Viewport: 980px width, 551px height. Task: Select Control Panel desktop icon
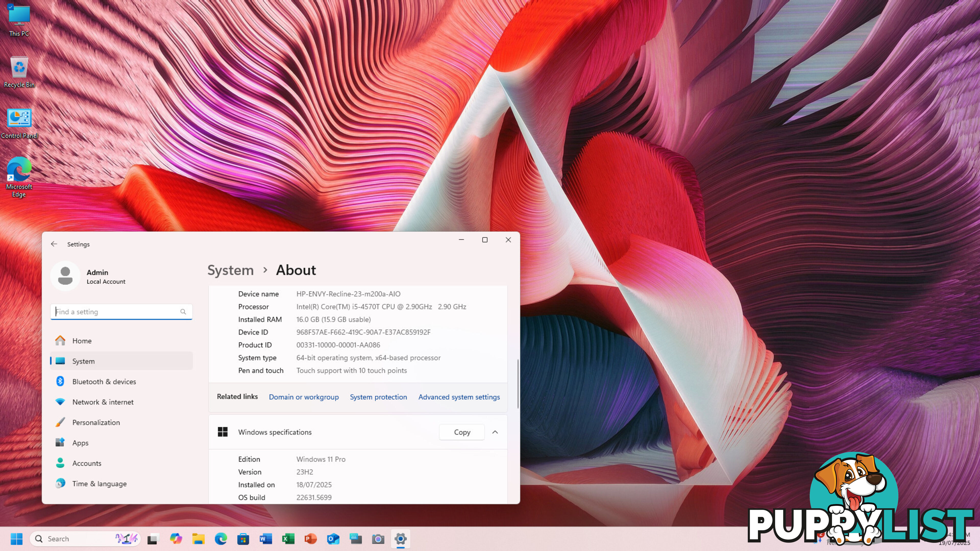tap(19, 123)
